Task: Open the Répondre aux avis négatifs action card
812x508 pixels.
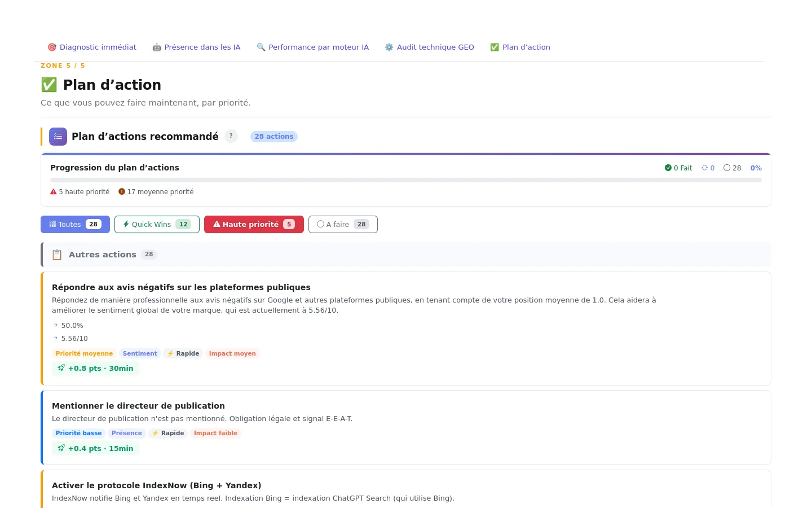Action: [406, 329]
